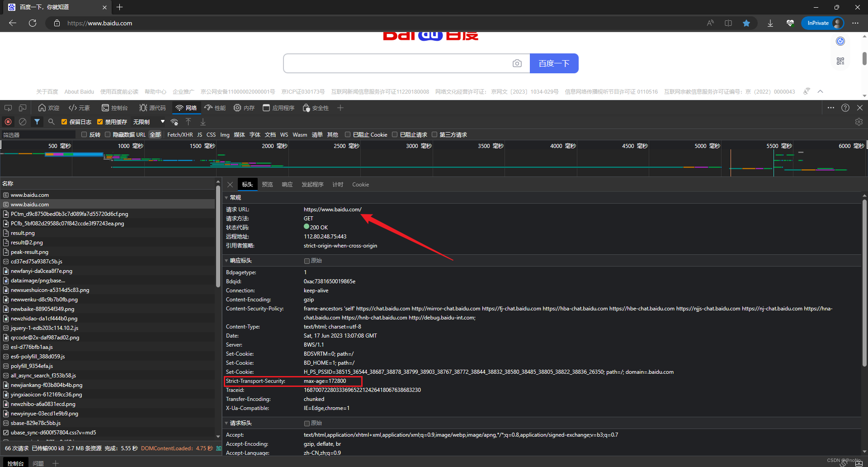868x467 pixels.
Task: Click the browser back arrow
Action: coord(13,23)
